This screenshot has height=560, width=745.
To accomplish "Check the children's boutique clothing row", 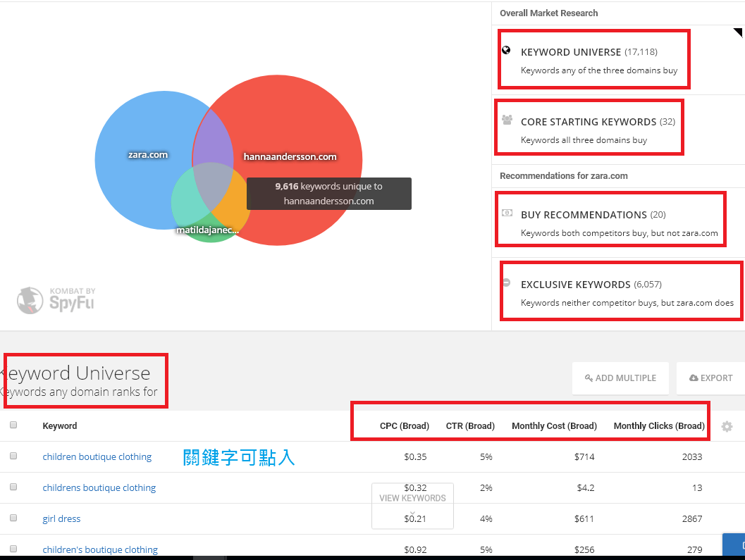I will click(x=13, y=549).
